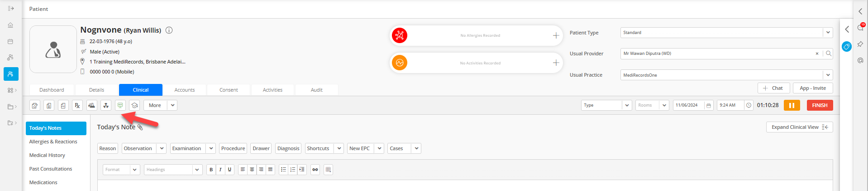Screen dimensions: 868x191
Task: Open notifications icon with red badge
Action: tap(861, 27)
